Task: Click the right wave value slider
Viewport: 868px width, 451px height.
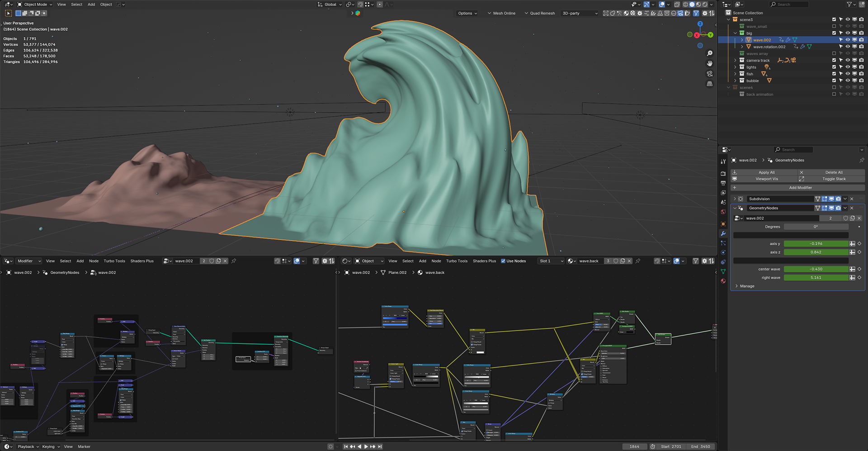Action: click(816, 278)
